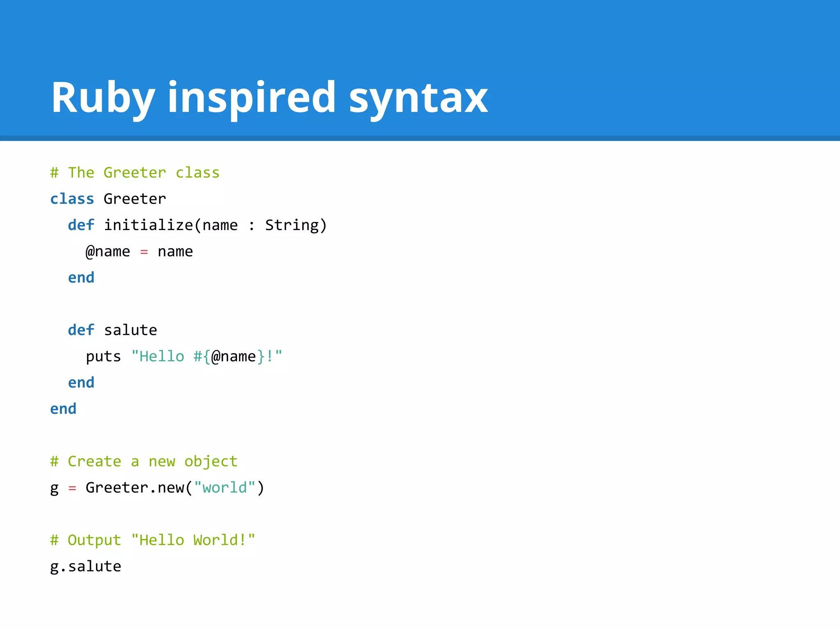Click the '# The Greeter class' comment
Screen dimensions: 840x630
(x=135, y=173)
